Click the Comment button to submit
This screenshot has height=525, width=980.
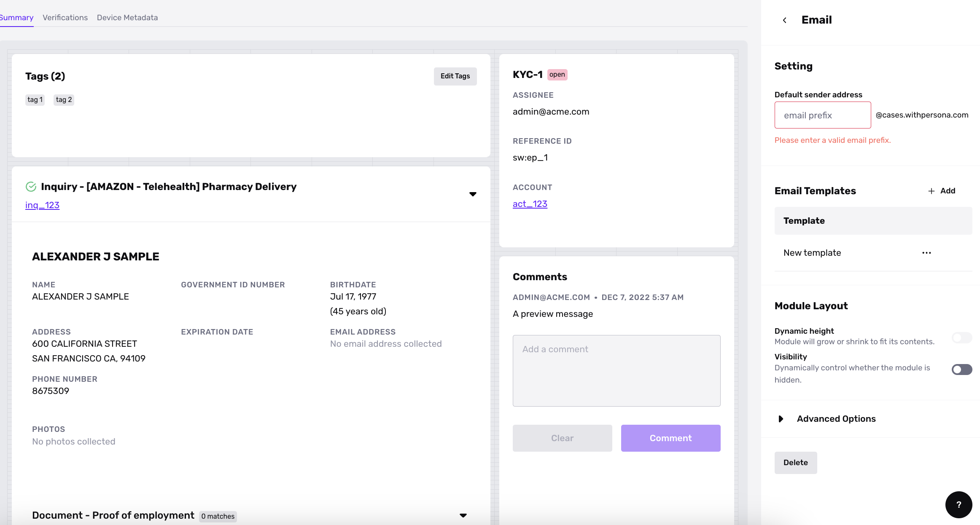[670, 438]
